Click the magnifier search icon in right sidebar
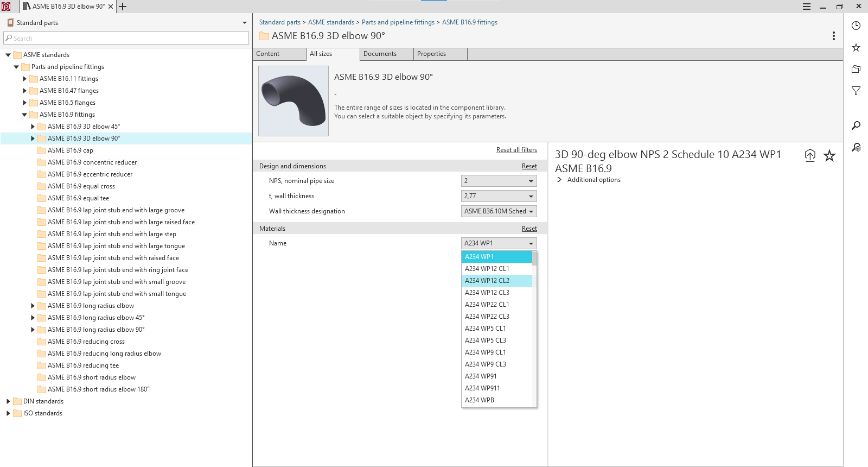 [x=856, y=125]
